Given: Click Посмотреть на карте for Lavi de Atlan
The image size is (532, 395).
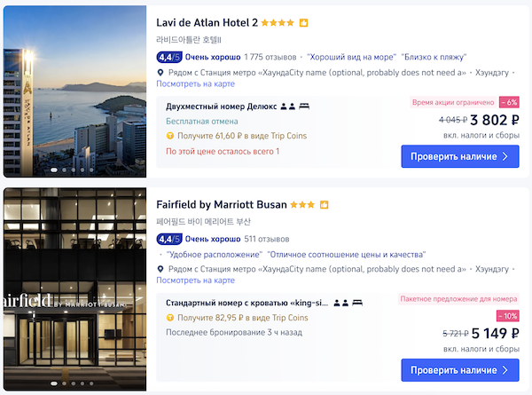Looking at the screenshot, I should click(195, 84).
